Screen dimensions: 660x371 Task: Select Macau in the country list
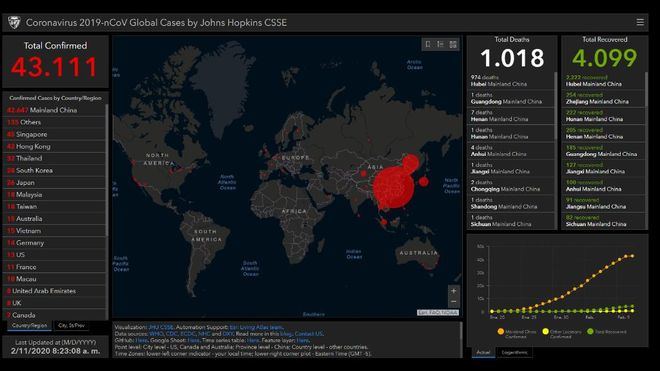click(x=54, y=279)
